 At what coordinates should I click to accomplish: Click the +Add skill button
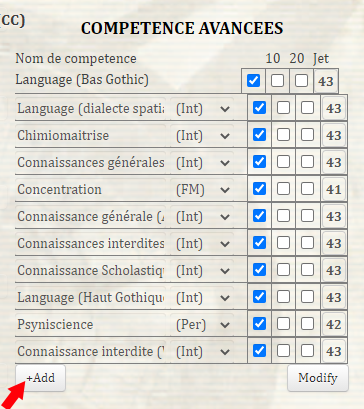pyautogui.click(x=40, y=378)
